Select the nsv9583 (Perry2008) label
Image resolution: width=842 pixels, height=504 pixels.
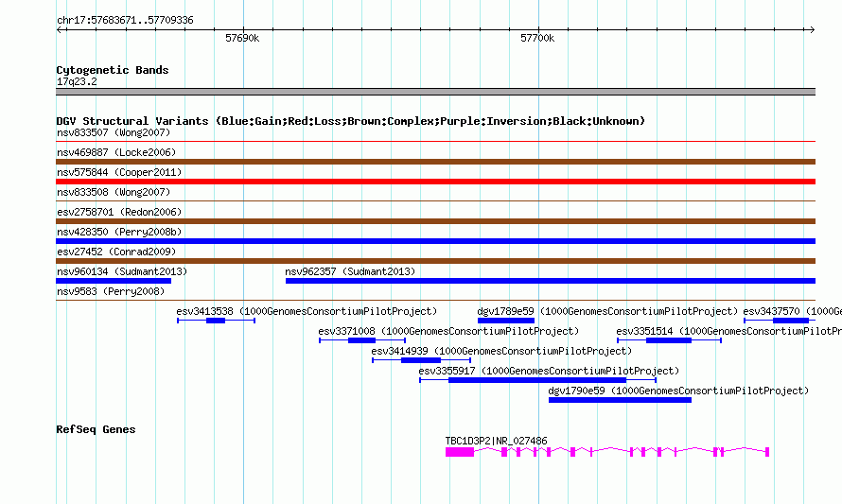111,291
